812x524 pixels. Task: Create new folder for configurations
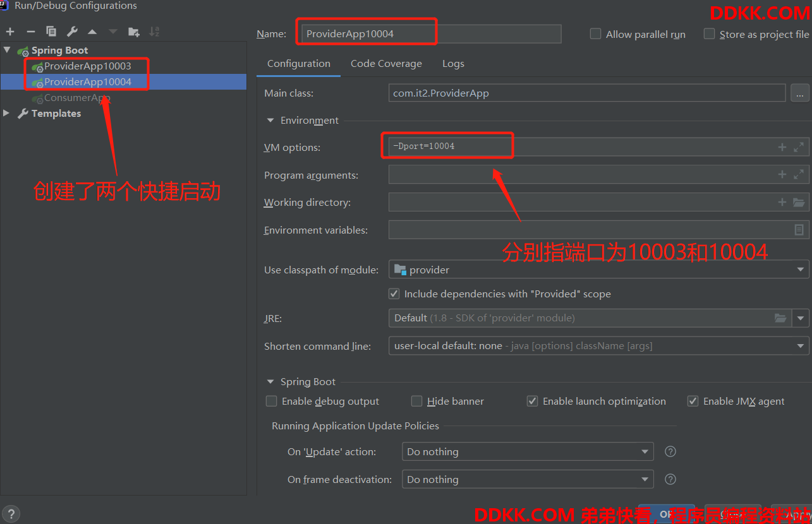point(133,32)
